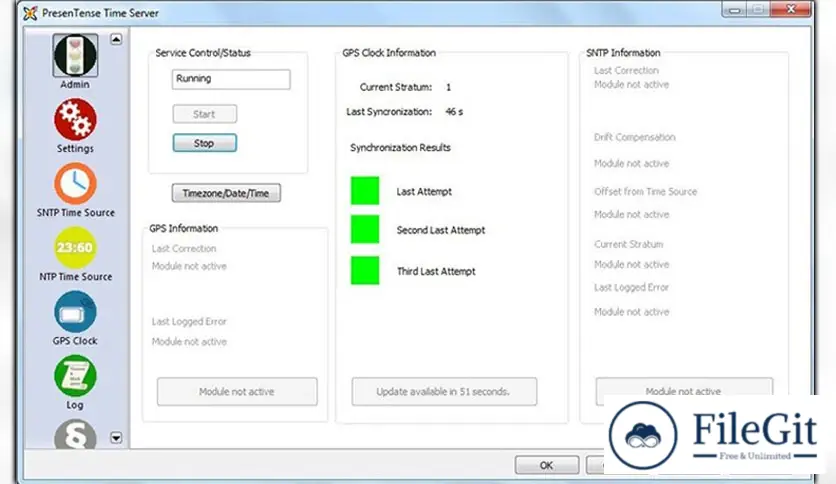
Task: Click GPS Information Module not active button
Action: point(237,392)
